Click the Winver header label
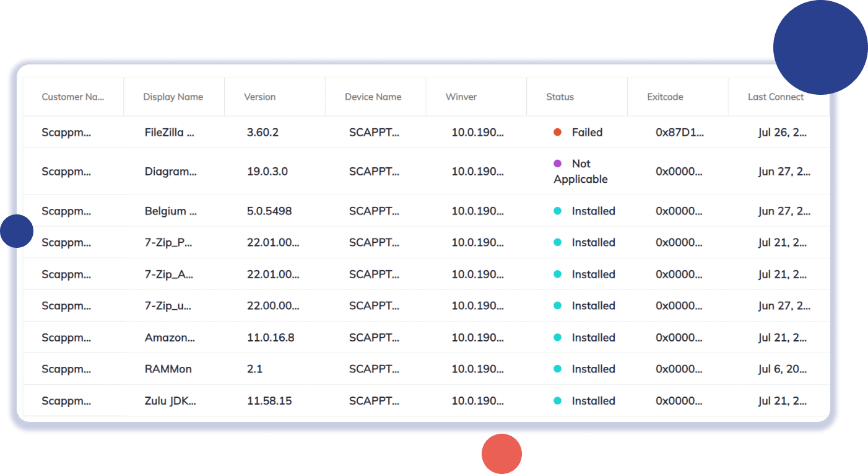This screenshot has width=868, height=474. click(461, 97)
